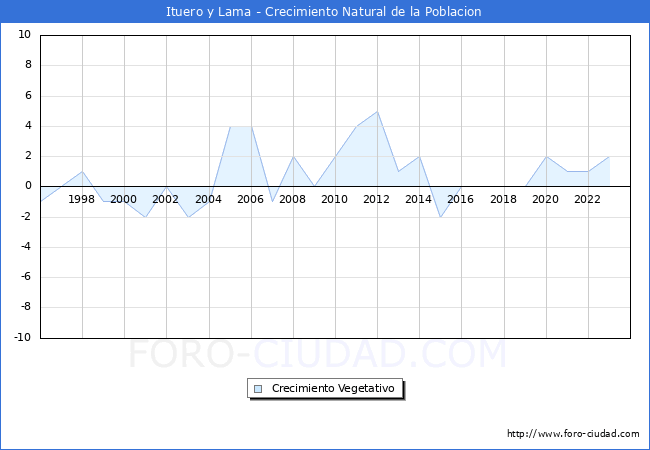Click the y-axis label -4
Screen dimensions: 650x450
(26, 247)
